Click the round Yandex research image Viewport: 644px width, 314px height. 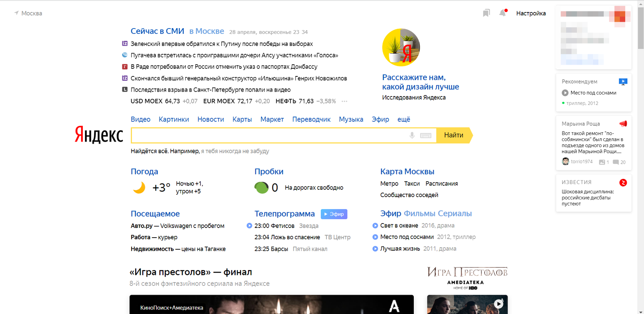click(x=401, y=47)
